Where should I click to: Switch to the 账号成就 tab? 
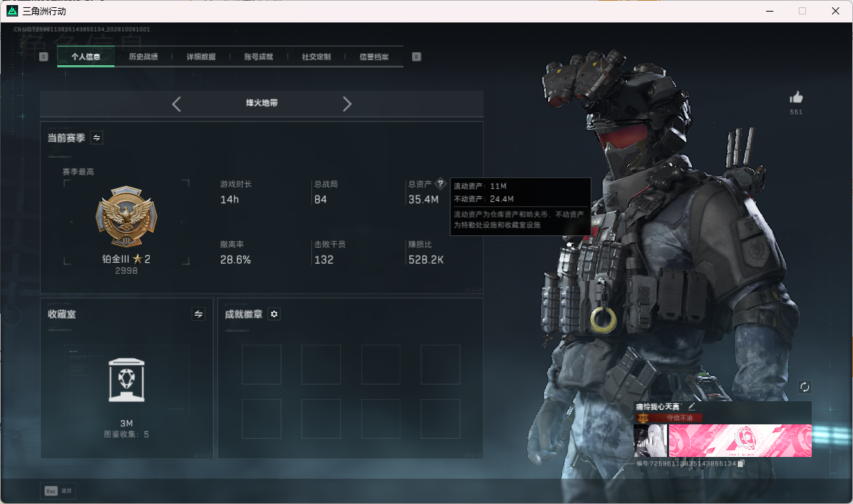pyautogui.click(x=259, y=56)
